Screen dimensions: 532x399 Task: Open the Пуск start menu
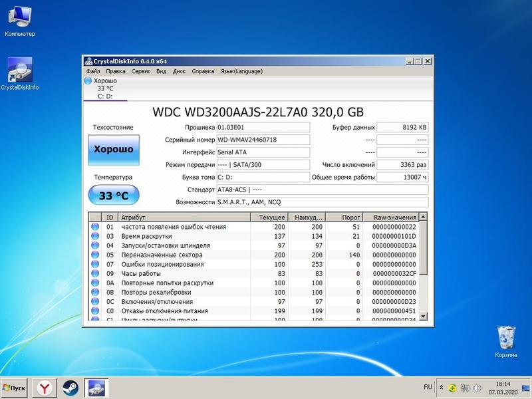14,387
